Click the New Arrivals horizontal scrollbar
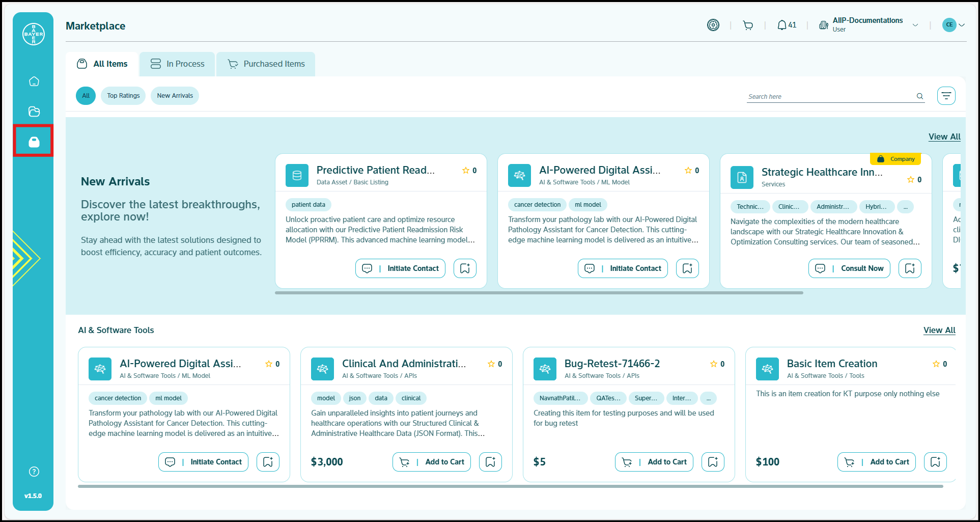This screenshot has width=980, height=522. [539, 293]
